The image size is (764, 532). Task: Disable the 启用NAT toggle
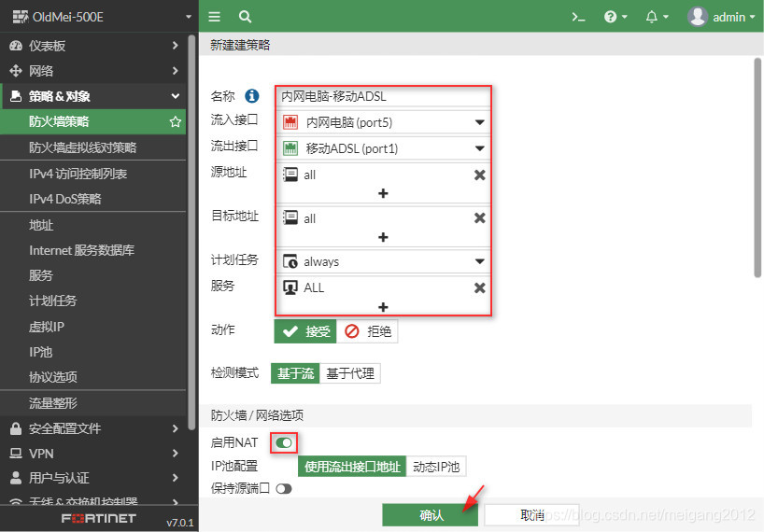coord(284,442)
